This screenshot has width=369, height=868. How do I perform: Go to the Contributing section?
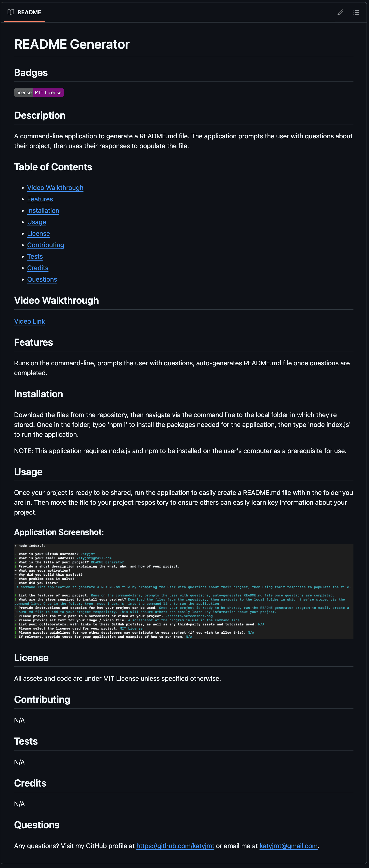[45, 245]
